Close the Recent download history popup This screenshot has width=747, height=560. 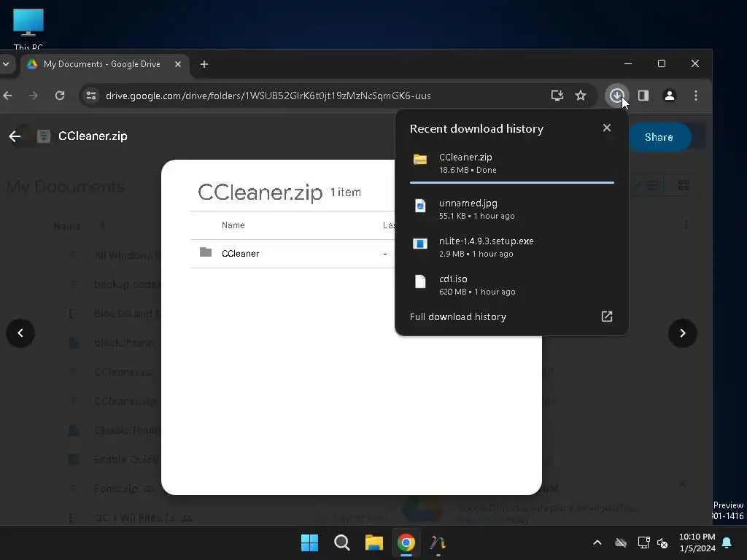pyautogui.click(x=606, y=128)
